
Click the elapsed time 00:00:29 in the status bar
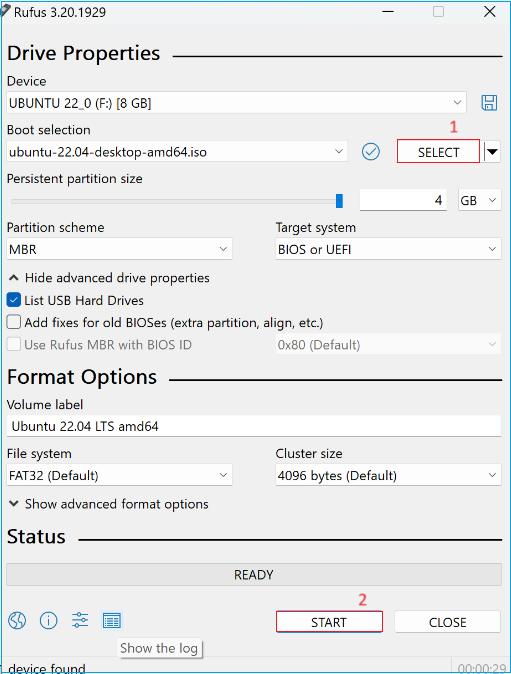click(482, 668)
